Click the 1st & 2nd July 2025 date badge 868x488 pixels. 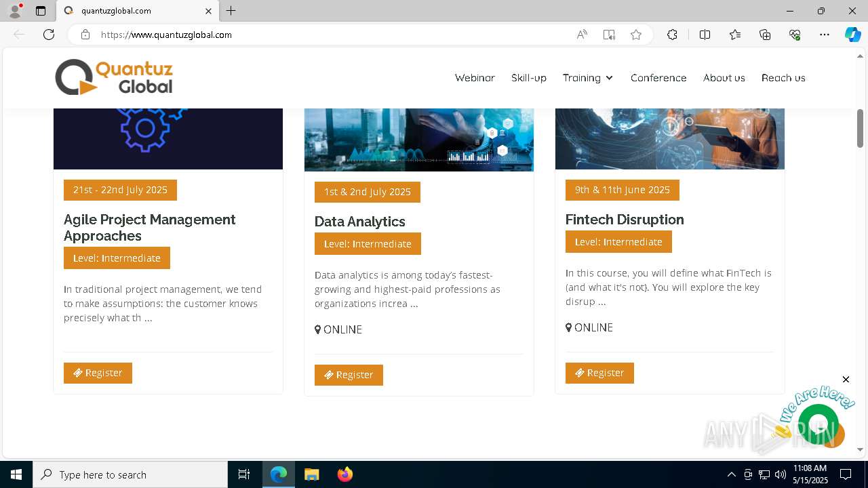coord(368,192)
